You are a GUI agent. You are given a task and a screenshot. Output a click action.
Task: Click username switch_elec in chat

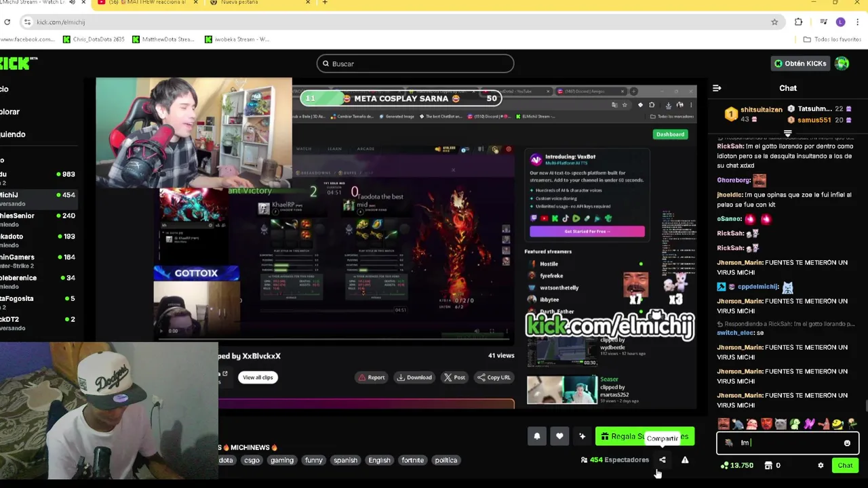click(x=735, y=333)
